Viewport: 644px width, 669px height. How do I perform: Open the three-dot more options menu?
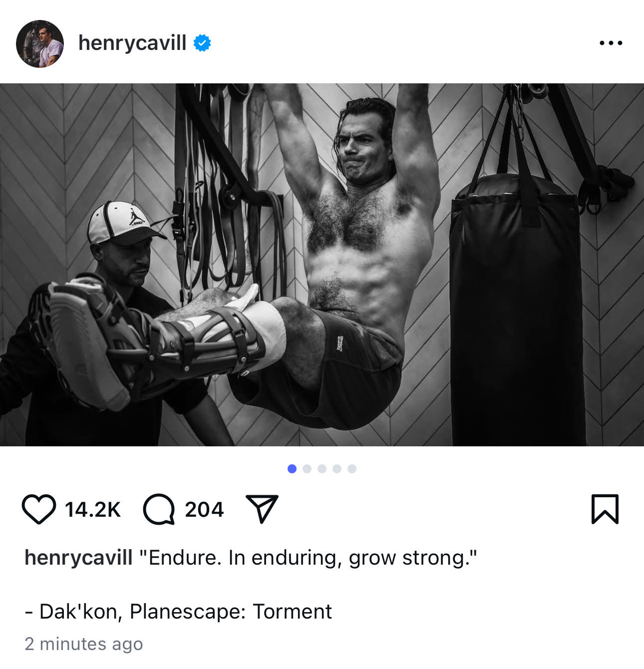[611, 43]
